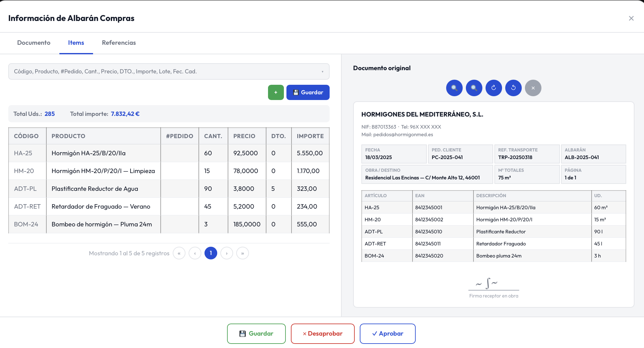Click the price cell '5,2000'

click(x=247, y=207)
